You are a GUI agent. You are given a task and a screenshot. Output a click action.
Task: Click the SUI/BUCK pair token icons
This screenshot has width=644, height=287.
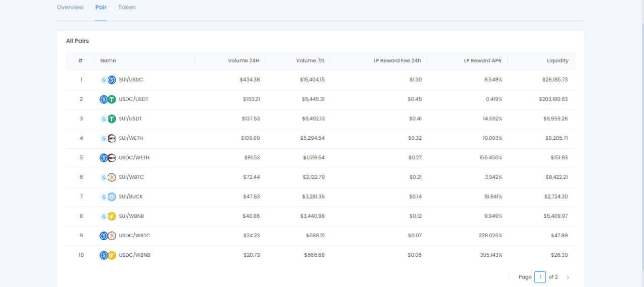(108, 197)
